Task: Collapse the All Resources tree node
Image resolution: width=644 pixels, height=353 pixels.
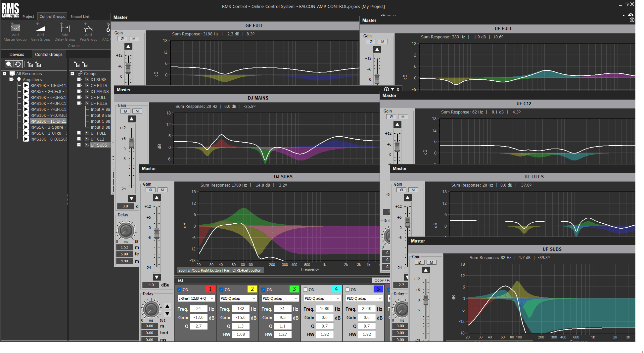Action: coord(5,73)
